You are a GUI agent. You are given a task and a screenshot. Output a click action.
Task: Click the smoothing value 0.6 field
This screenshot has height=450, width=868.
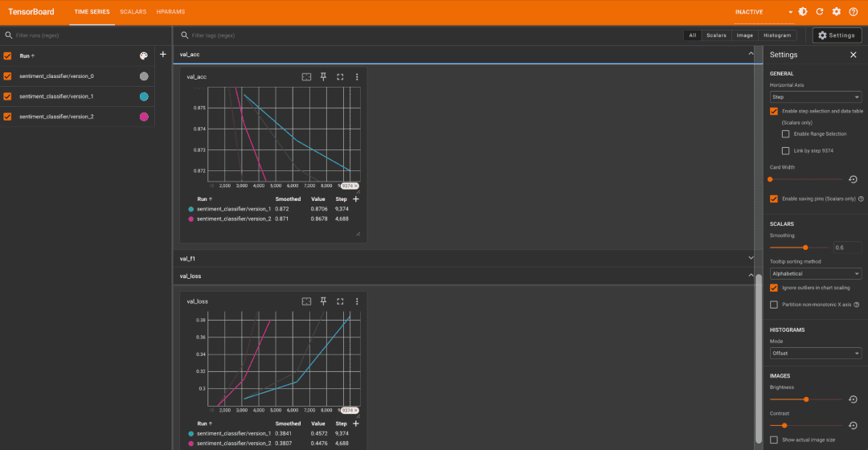[x=847, y=247]
